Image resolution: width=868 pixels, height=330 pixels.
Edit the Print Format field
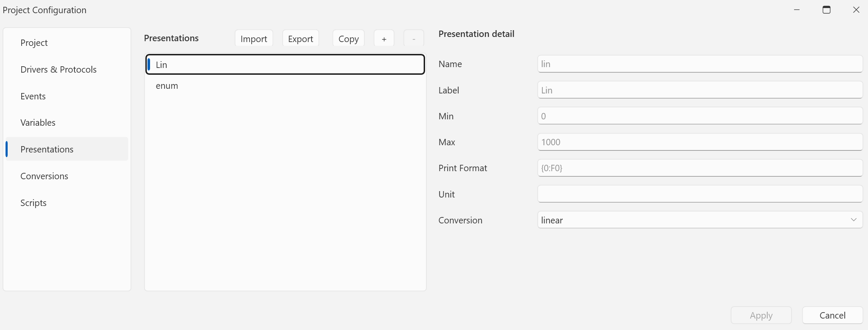(x=700, y=168)
